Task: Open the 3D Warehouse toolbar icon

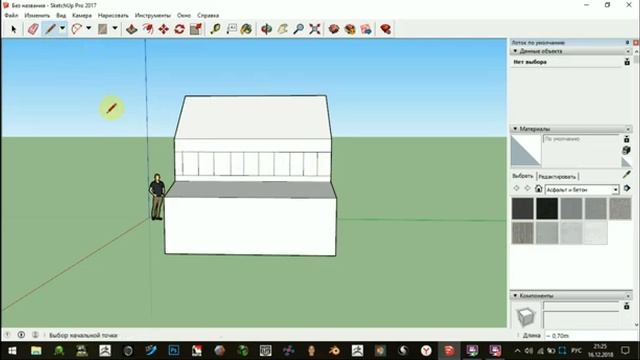Action: tap(334, 29)
